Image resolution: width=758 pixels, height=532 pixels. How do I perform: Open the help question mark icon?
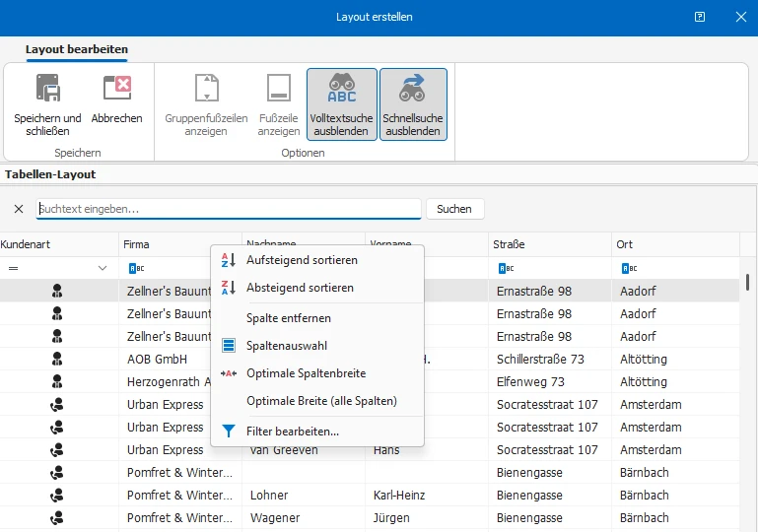click(700, 17)
